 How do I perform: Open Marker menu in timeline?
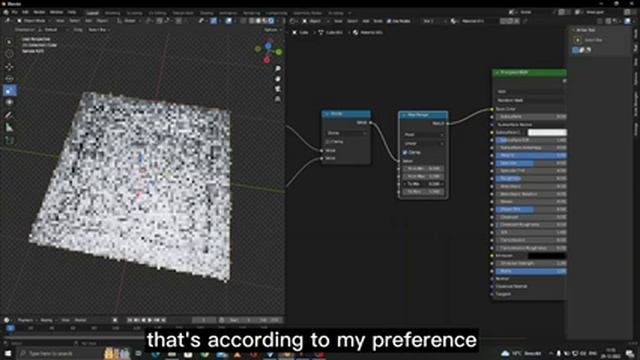pos(80,320)
